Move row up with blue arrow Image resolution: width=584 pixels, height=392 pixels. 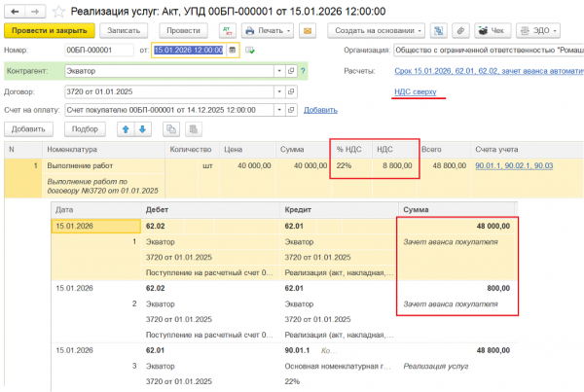point(125,128)
